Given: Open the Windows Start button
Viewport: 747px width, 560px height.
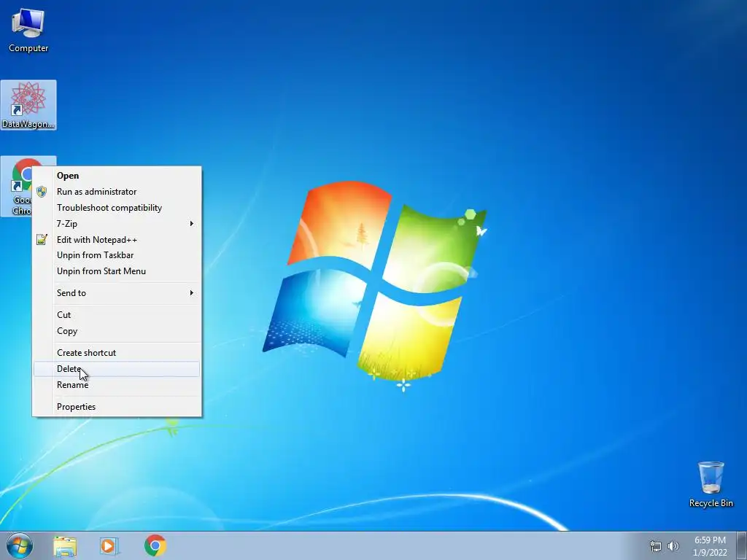Looking at the screenshot, I should click(x=20, y=545).
